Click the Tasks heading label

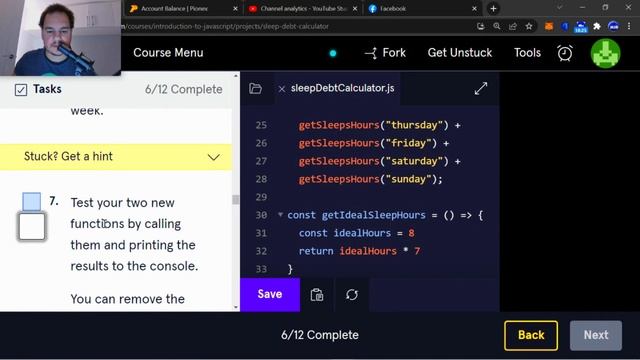point(47,89)
